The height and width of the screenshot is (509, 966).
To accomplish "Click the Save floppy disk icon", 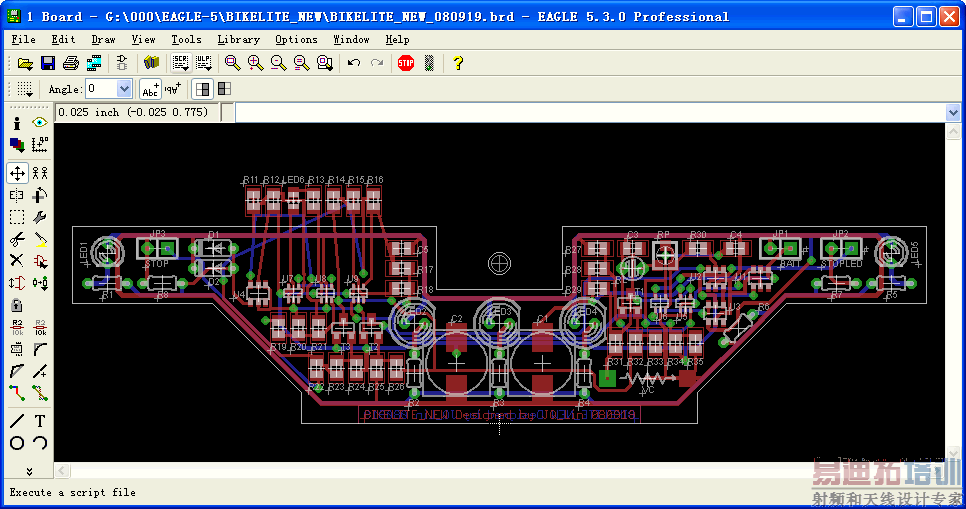I will click(x=48, y=63).
